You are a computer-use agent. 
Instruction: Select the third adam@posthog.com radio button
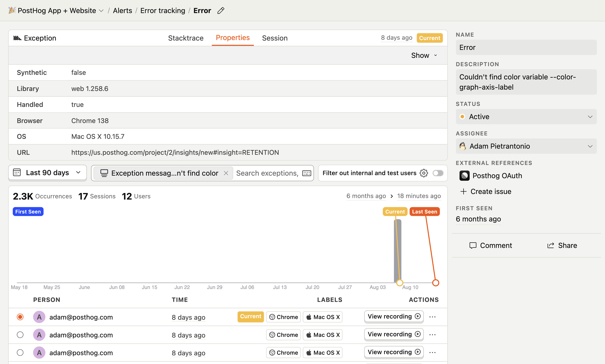[20, 352]
